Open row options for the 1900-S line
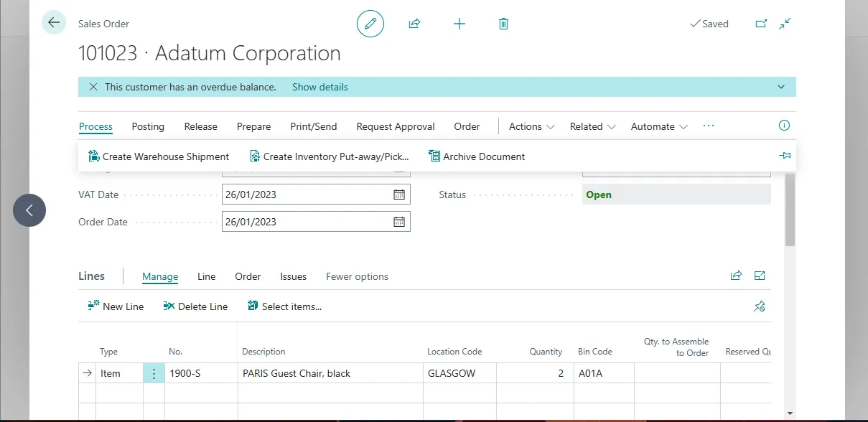The image size is (868, 422). click(x=154, y=373)
